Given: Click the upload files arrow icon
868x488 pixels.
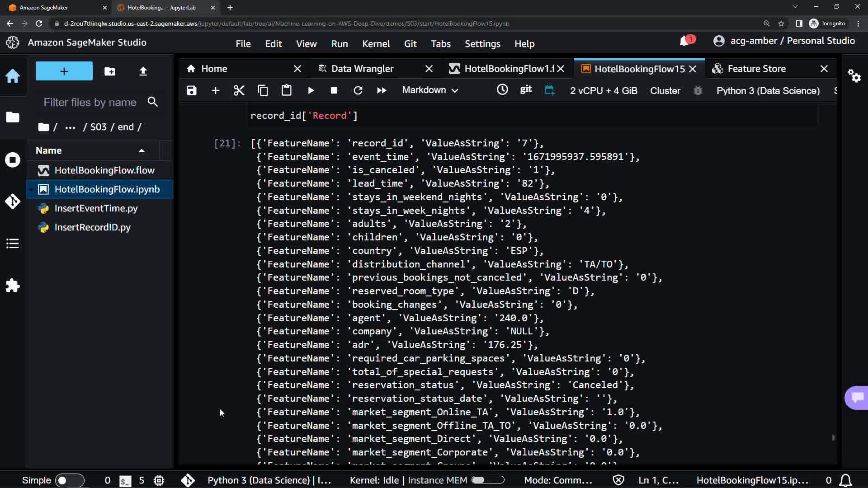Looking at the screenshot, I should point(143,71).
